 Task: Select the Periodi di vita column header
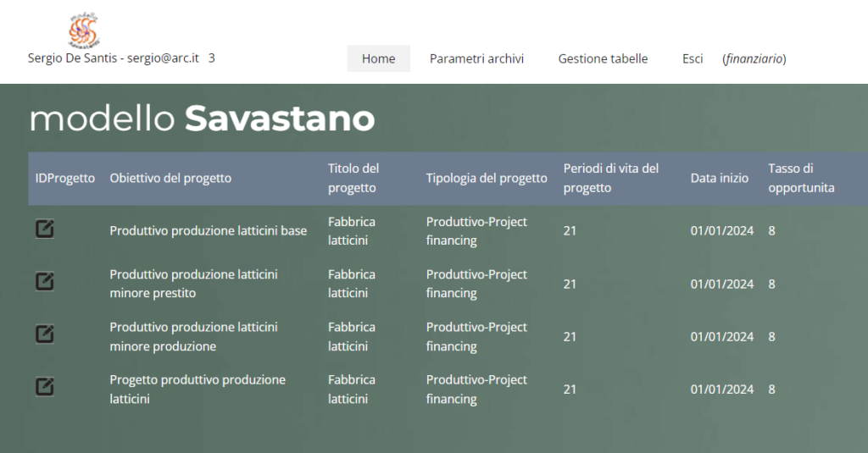611,178
